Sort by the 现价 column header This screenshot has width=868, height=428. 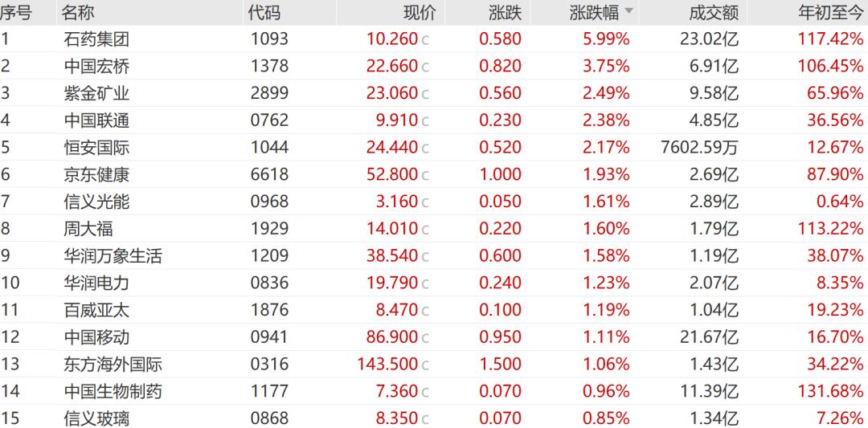point(420,13)
